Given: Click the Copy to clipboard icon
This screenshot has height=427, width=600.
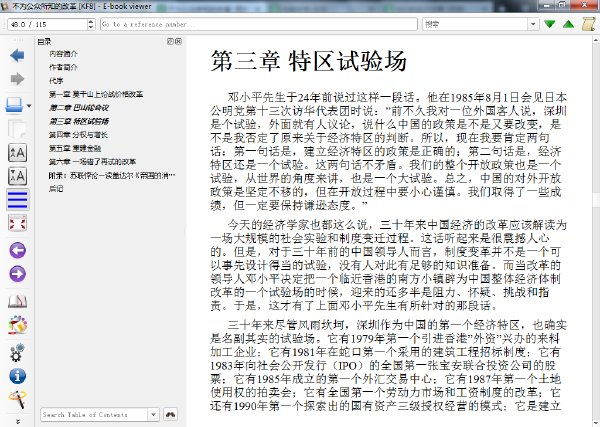Looking at the screenshot, I should click(x=17, y=129).
